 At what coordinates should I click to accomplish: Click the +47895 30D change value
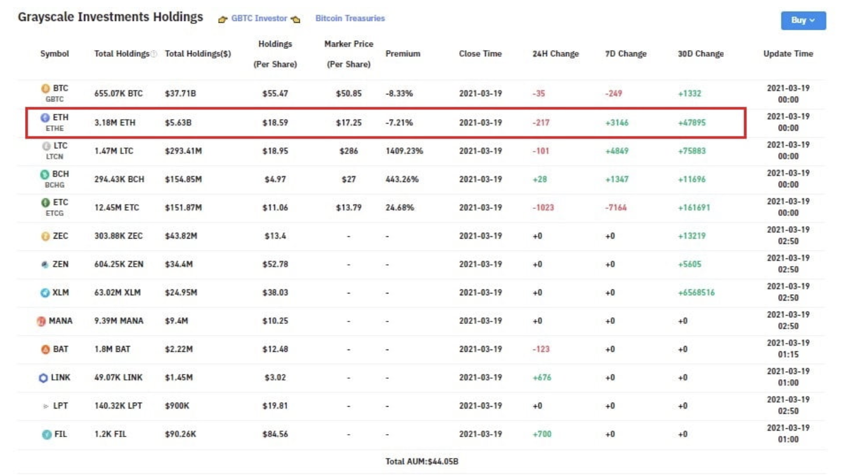[692, 123]
